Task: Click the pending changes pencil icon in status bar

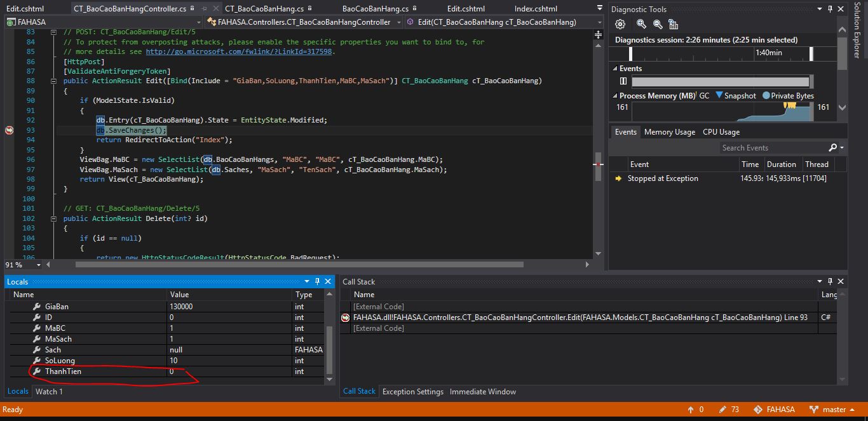Action: coord(722,410)
